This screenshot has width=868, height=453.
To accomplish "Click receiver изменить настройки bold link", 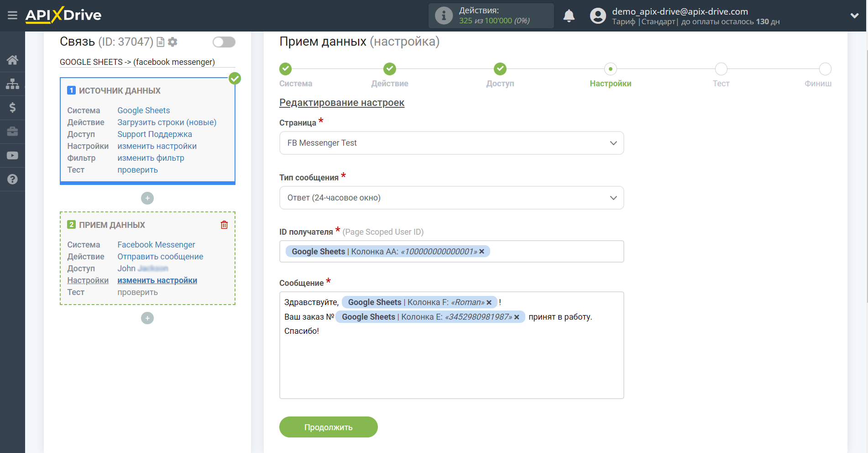I will [157, 280].
